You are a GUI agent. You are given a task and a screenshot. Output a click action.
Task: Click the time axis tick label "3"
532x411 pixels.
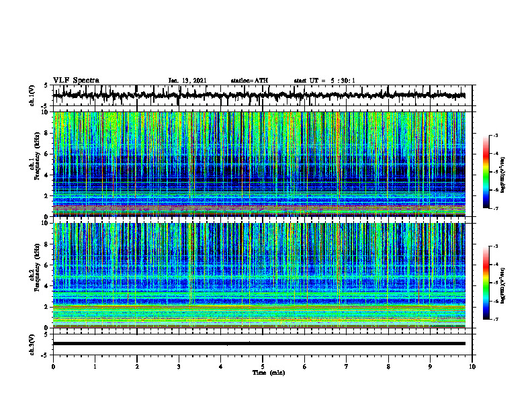point(179,367)
